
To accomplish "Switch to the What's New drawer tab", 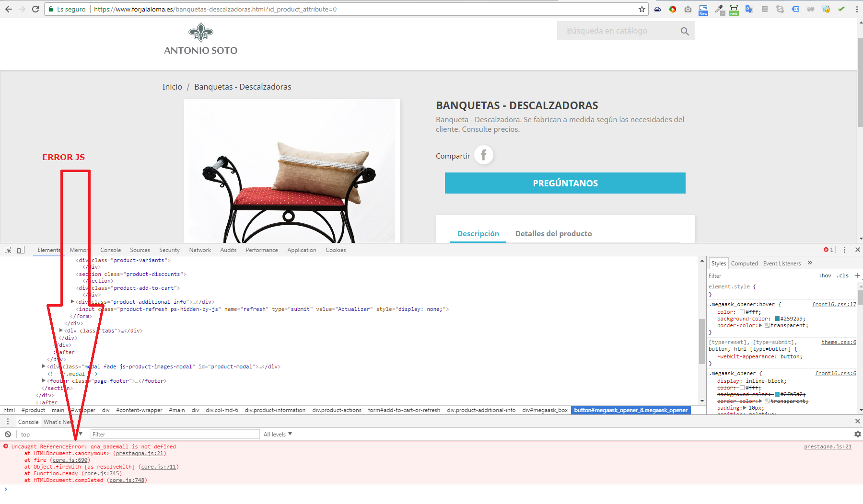I will pyautogui.click(x=58, y=422).
